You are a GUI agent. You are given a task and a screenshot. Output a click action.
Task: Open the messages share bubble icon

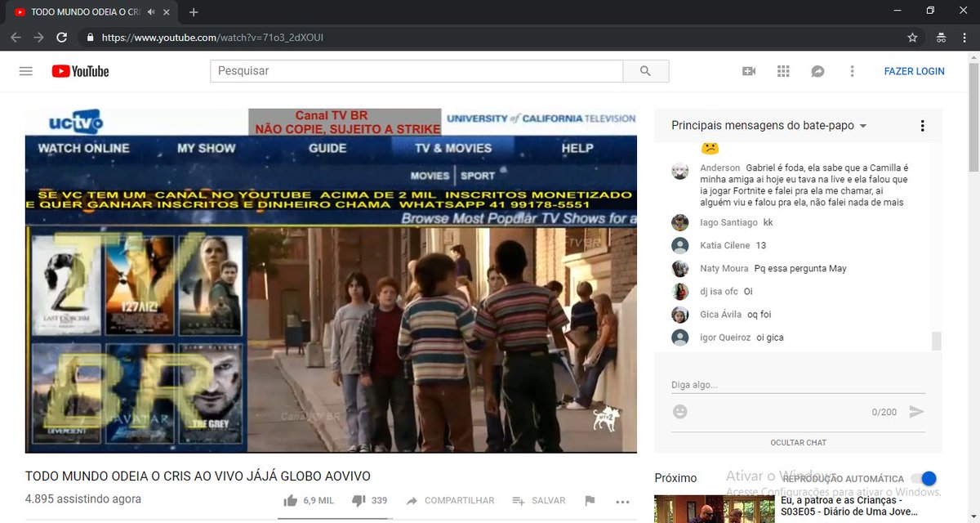click(x=817, y=71)
